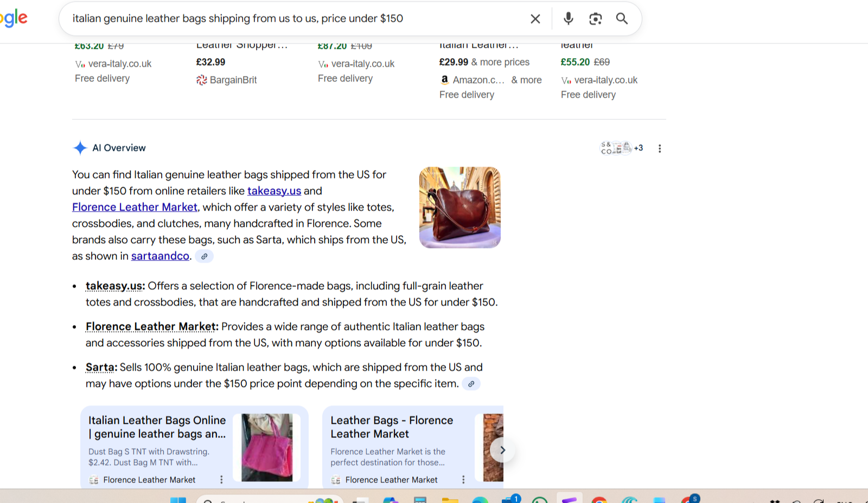The width and height of the screenshot is (868, 503).
Task: Click Florence Leather Market label on second source card
Action: click(391, 480)
